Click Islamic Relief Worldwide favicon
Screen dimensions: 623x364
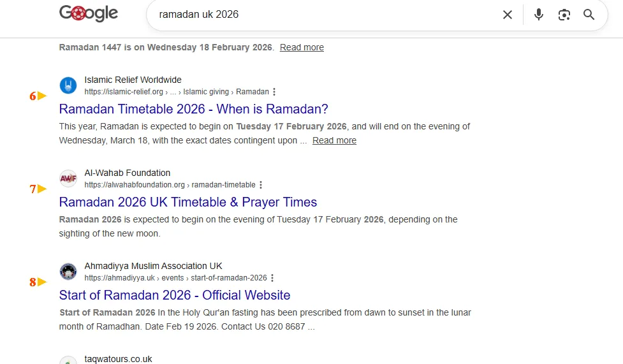pos(68,85)
